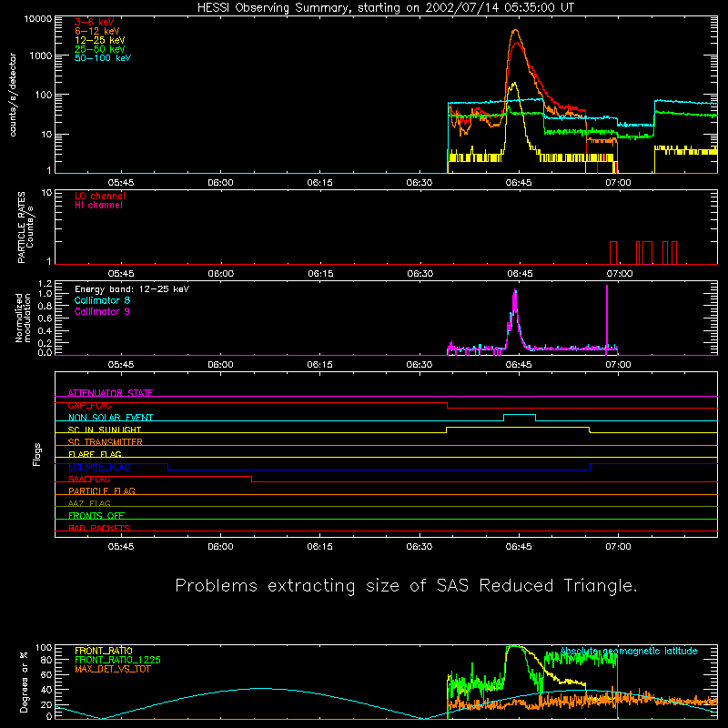Click the FRONTS_OFF flag label
The image size is (728, 728).
(x=96, y=516)
